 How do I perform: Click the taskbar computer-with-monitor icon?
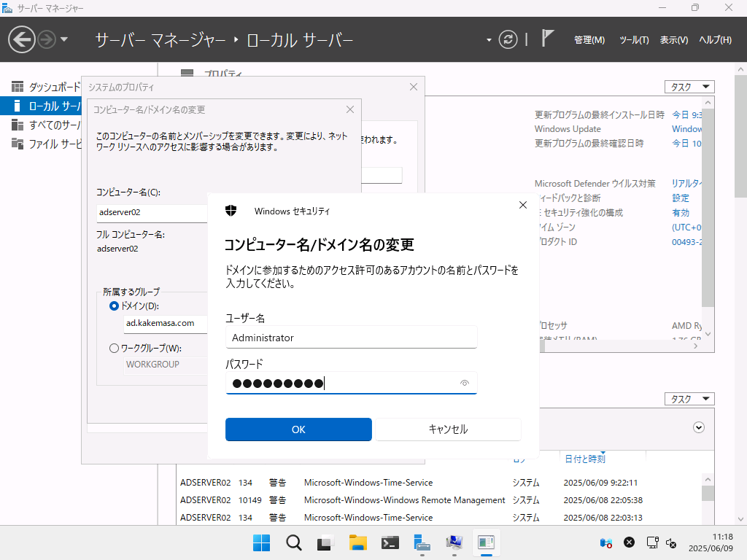click(454, 542)
